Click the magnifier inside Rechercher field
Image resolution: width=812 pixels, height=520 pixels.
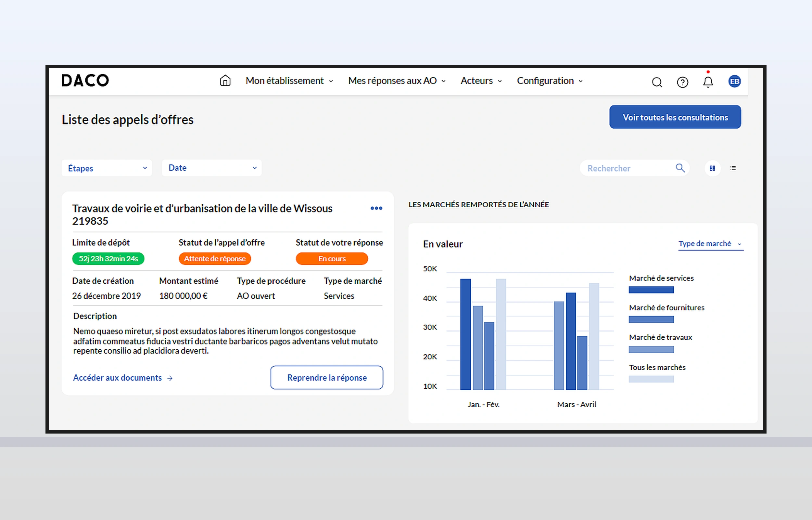click(x=680, y=168)
